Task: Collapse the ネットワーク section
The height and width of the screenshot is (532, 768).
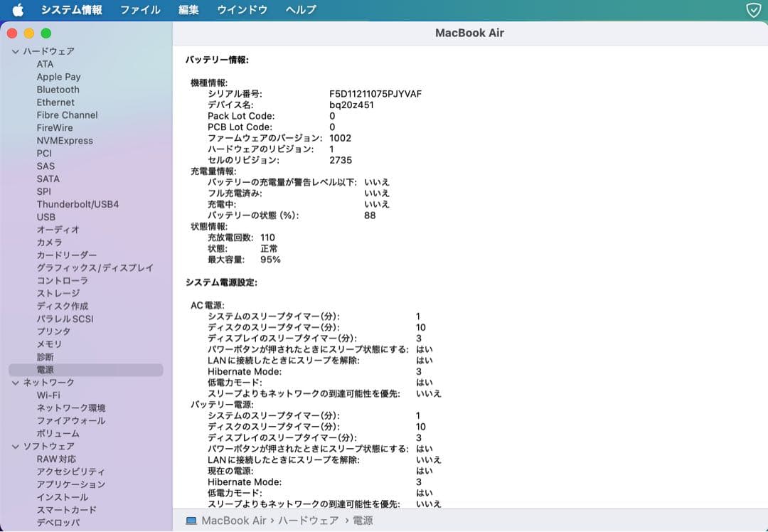Action: [x=15, y=383]
